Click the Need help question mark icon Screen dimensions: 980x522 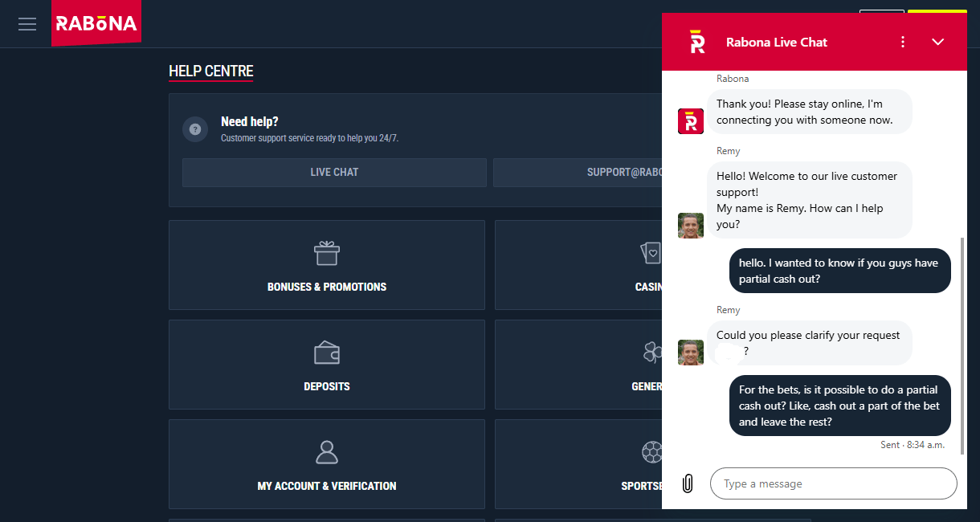195,129
